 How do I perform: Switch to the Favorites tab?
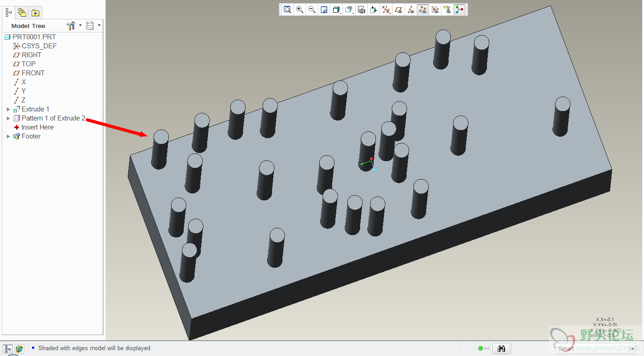[x=35, y=13]
